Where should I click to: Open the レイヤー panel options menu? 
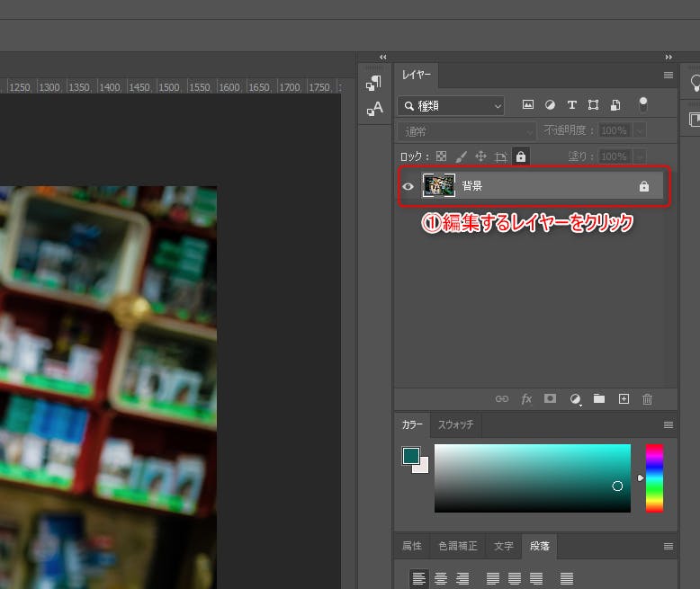pos(669,75)
